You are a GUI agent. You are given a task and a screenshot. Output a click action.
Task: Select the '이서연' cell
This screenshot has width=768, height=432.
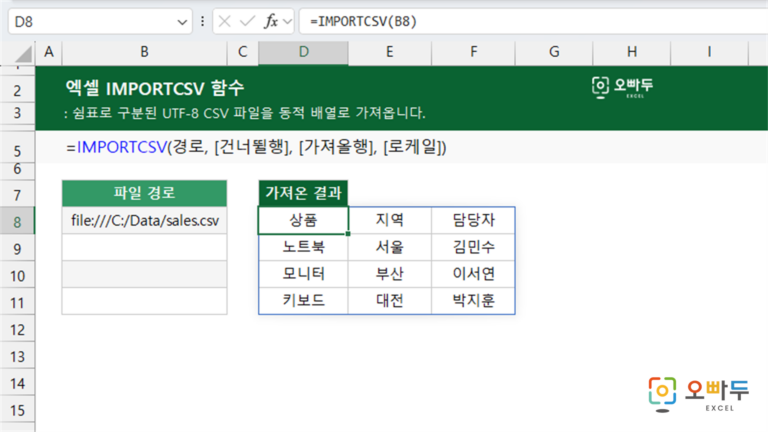pos(474,274)
